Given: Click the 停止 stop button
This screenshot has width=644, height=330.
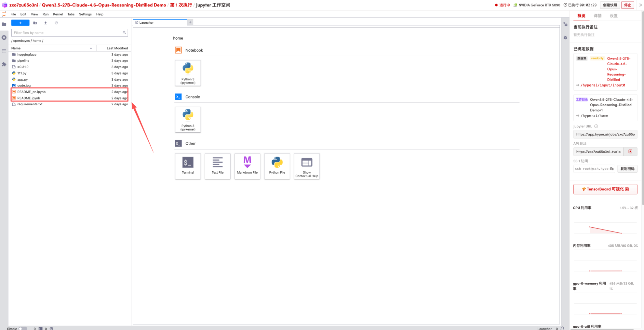Looking at the screenshot, I should [x=627, y=5].
